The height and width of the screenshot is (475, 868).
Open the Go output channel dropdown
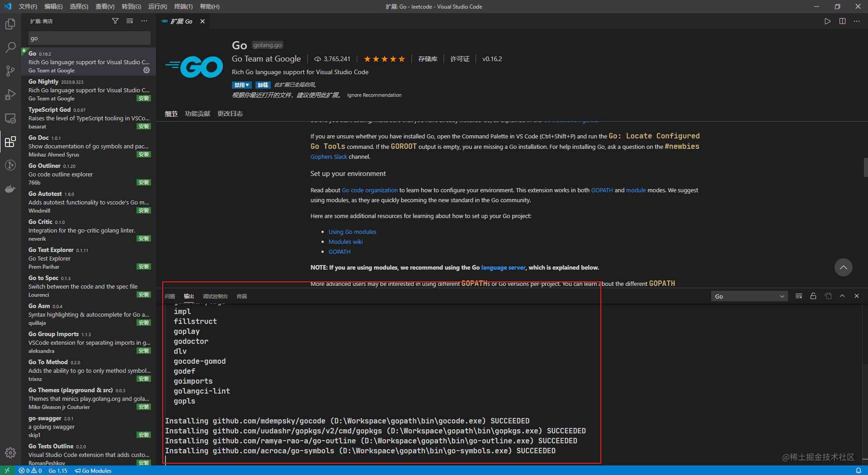click(x=749, y=296)
